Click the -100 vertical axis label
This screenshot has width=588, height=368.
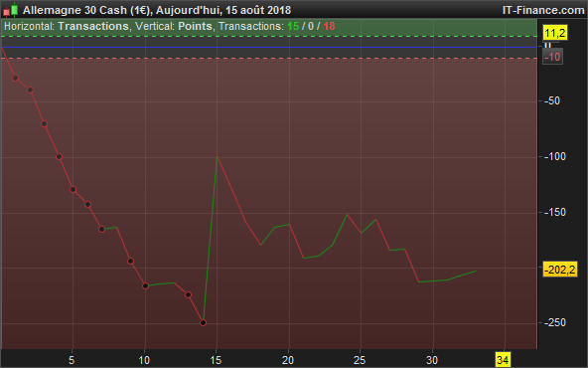[554, 156]
